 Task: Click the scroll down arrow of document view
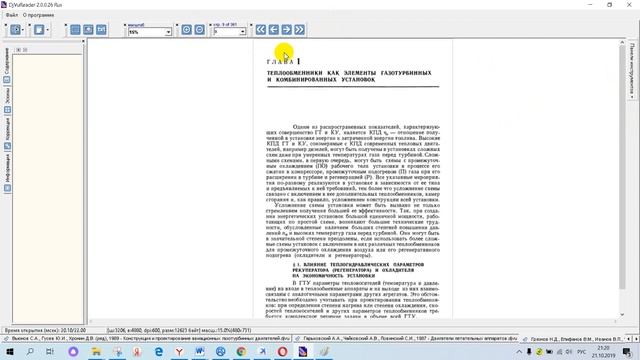(x=622, y=315)
